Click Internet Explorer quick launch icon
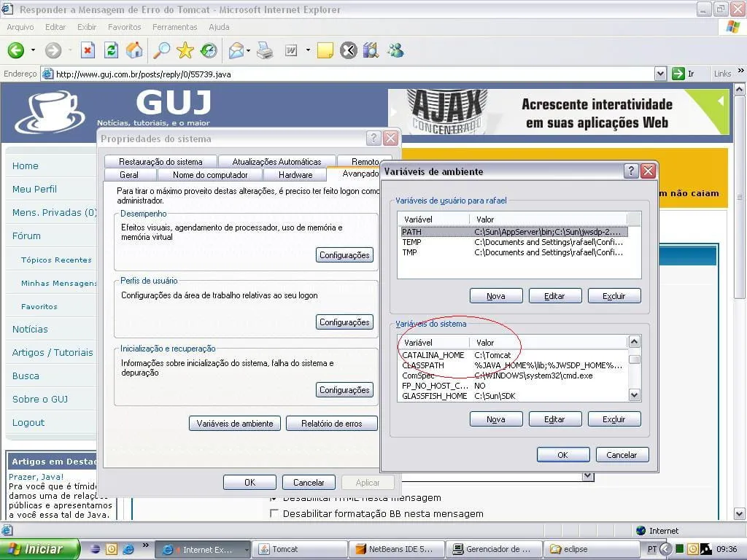 tap(128, 549)
